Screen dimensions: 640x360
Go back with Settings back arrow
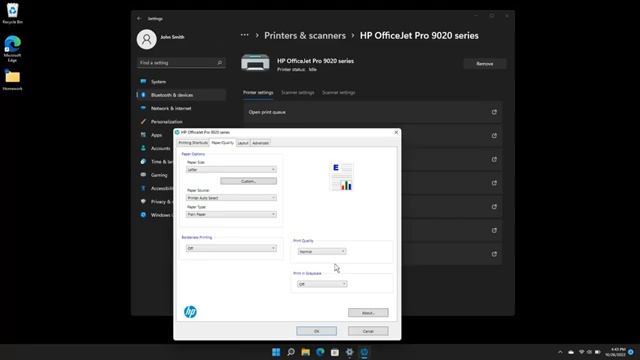pos(140,18)
